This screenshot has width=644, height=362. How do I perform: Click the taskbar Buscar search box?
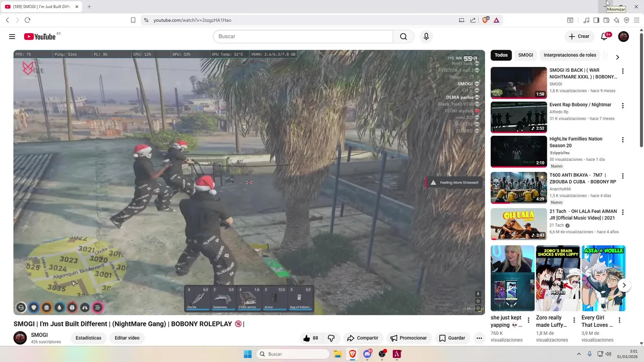(x=293, y=354)
